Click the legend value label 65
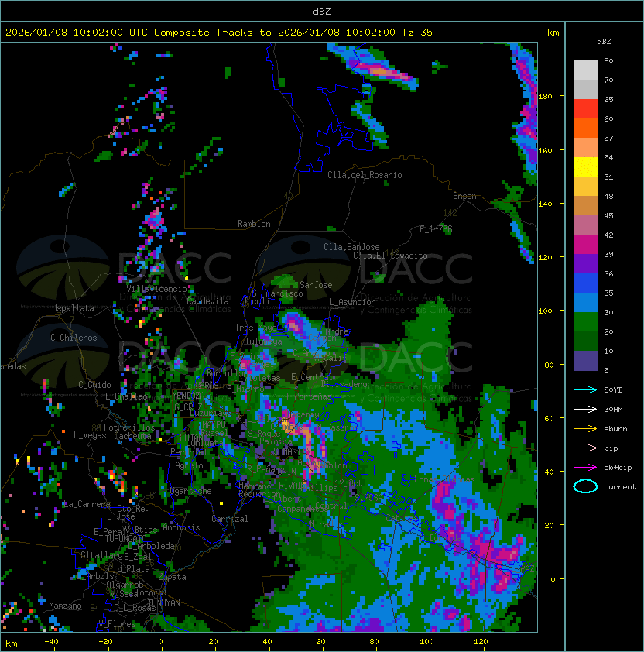Image resolution: width=644 pixels, height=652 pixels. (608, 99)
